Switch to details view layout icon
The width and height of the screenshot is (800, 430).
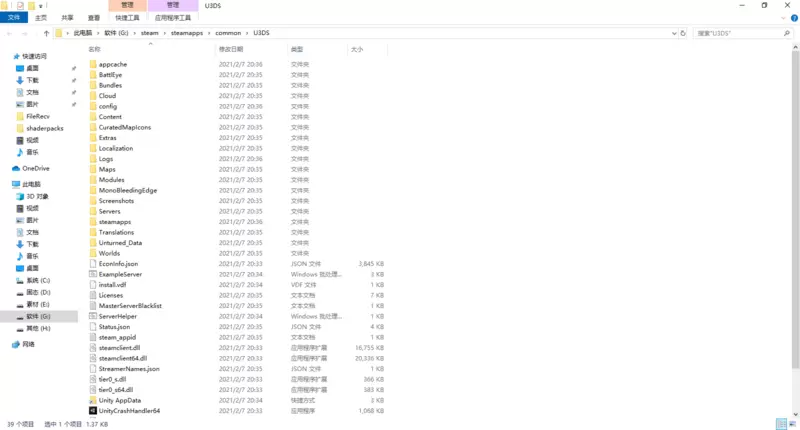(x=781, y=424)
